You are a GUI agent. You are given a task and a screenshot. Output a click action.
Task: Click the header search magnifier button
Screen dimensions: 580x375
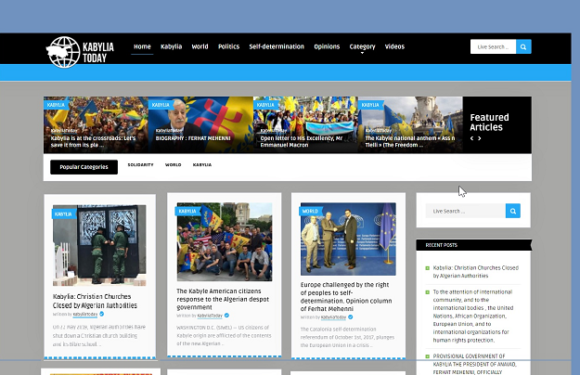click(x=523, y=47)
